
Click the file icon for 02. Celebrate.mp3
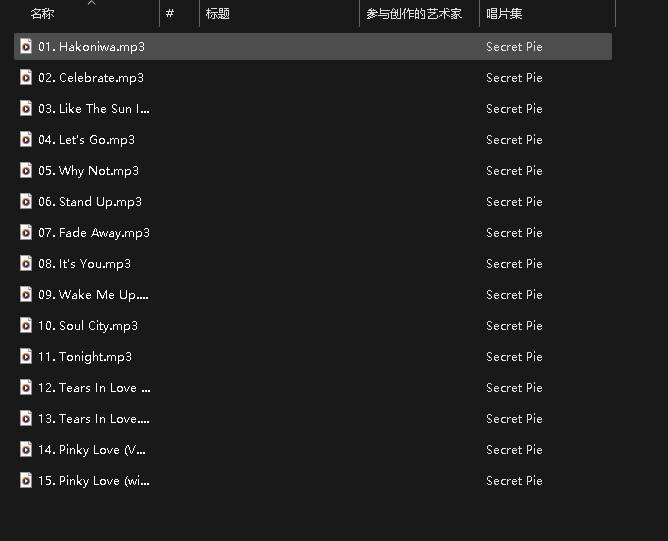pos(26,77)
